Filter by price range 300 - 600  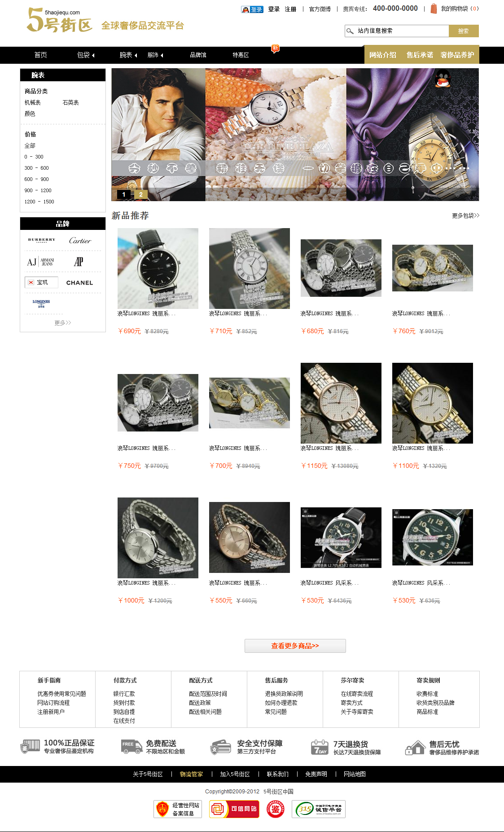(x=37, y=168)
